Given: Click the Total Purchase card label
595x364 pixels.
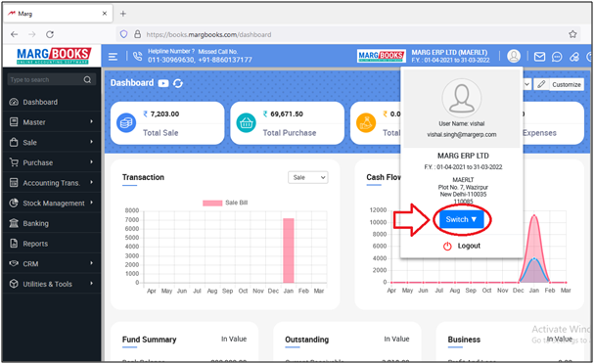Looking at the screenshot, I should [x=290, y=133].
